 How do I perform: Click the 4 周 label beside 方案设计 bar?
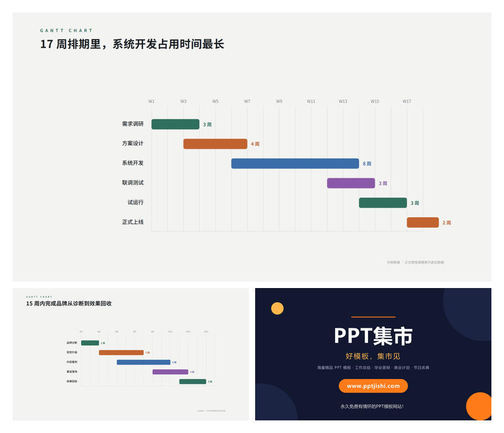point(255,144)
